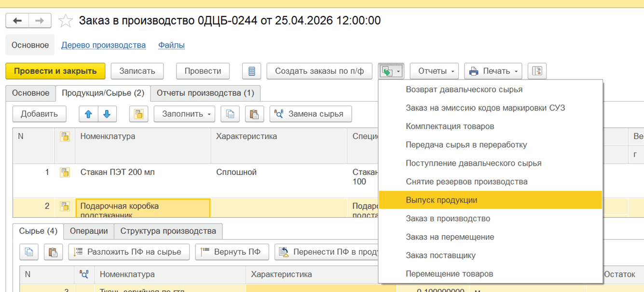
Task: Open the Дерево производства link
Action: coord(103,45)
